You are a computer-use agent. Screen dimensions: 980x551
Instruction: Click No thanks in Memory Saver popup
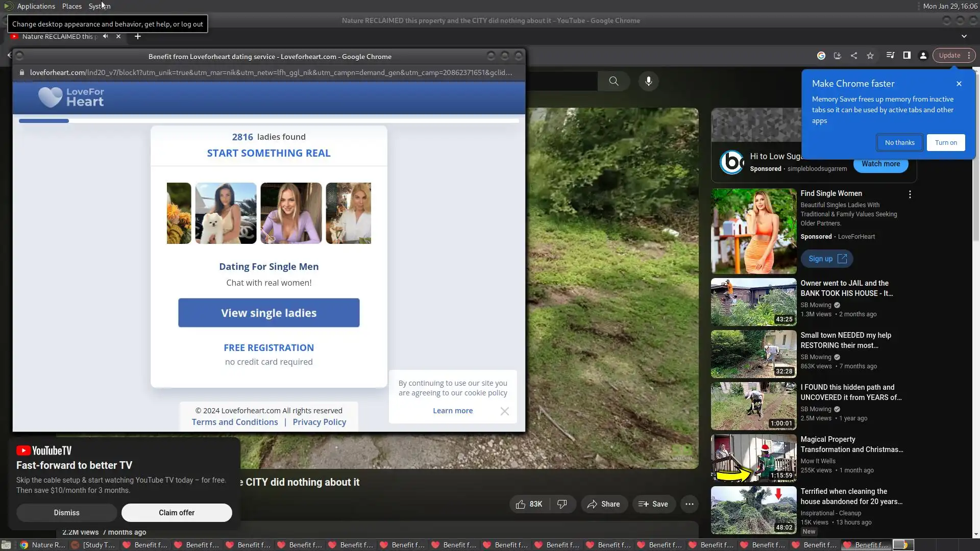(899, 143)
